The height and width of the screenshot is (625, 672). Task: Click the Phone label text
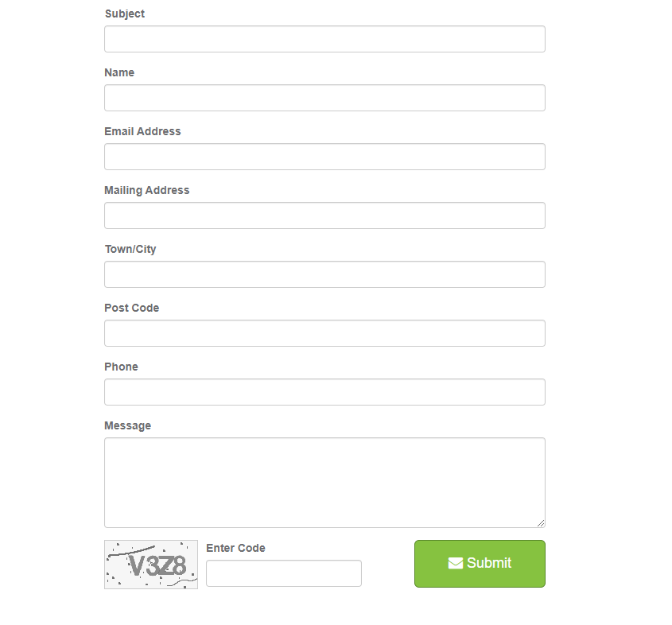click(x=121, y=367)
